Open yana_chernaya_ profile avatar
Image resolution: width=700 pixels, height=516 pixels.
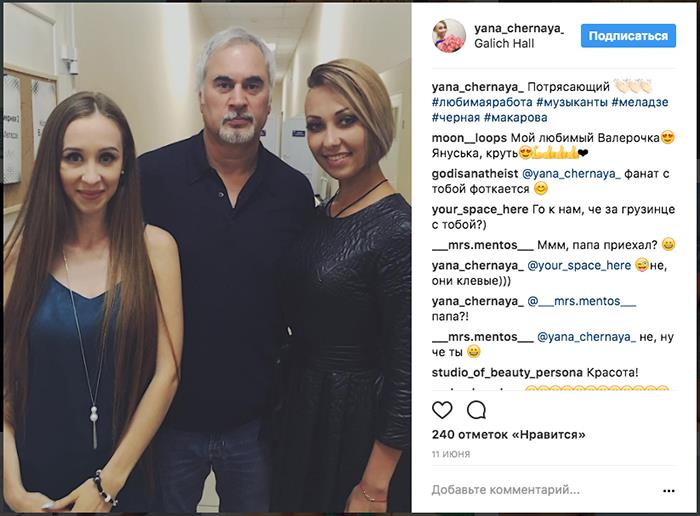click(x=449, y=36)
